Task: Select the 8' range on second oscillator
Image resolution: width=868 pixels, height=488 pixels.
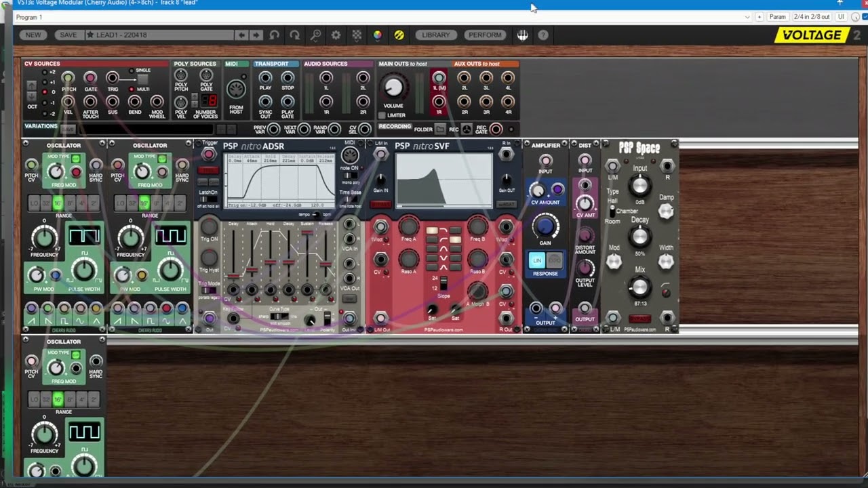Action: click(156, 203)
